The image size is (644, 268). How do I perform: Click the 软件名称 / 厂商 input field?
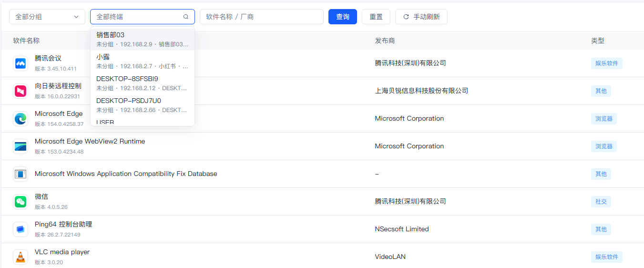tap(262, 17)
